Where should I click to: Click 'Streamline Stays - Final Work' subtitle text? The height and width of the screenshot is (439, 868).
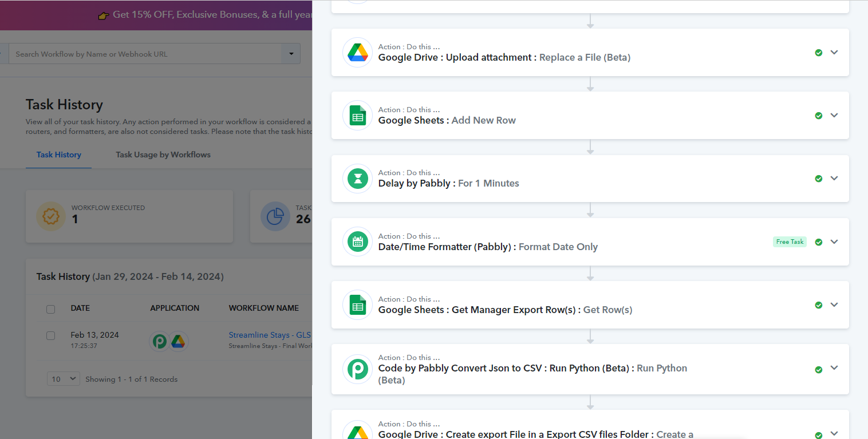[270, 346]
